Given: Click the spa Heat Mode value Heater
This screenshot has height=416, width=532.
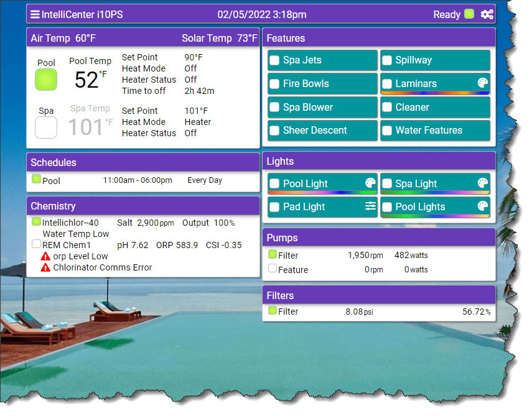Looking at the screenshot, I should [x=198, y=122].
